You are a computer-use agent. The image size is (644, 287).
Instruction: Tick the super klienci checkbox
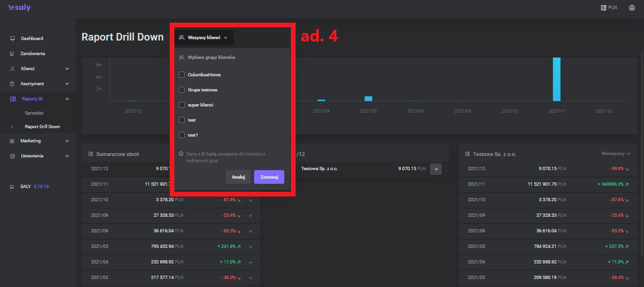click(182, 105)
